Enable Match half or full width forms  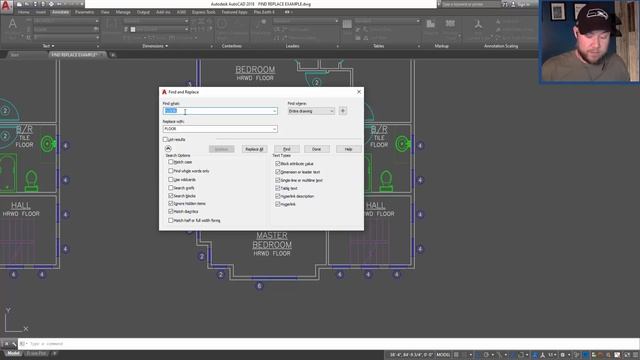click(171, 220)
